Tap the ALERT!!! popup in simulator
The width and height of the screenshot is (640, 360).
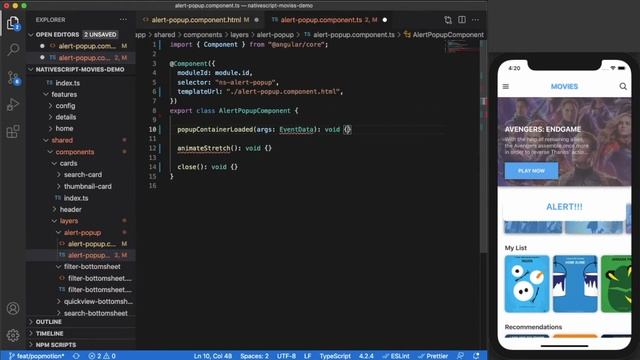pyautogui.click(x=564, y=207)
